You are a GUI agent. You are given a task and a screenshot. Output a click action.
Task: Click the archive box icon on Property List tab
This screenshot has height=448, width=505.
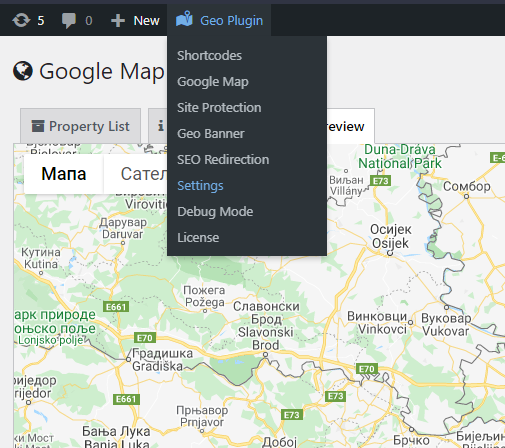point(38,126)
